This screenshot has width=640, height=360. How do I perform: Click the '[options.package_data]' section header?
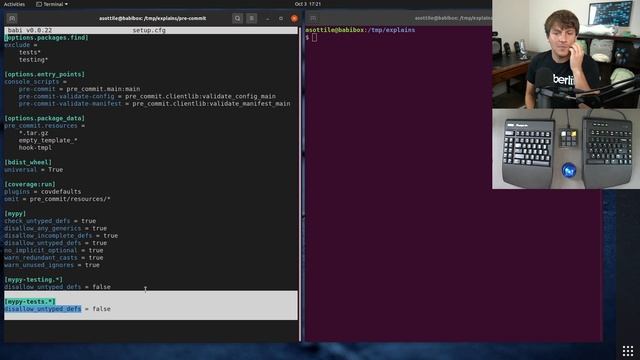(x=44, y=118)
